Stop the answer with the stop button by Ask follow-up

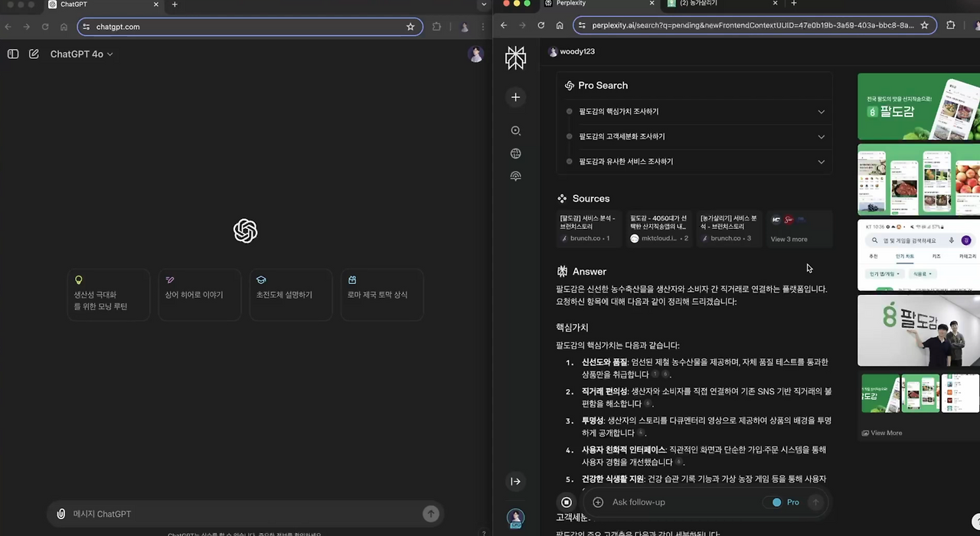[567, 502]
